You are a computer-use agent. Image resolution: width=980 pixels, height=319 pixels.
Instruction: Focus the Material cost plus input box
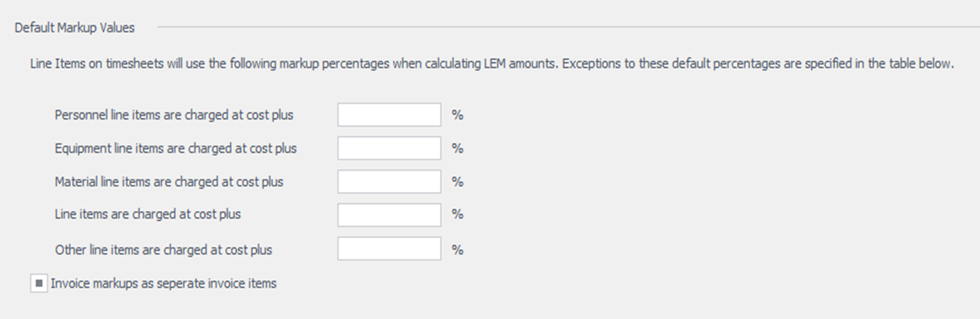pos(389,181)
